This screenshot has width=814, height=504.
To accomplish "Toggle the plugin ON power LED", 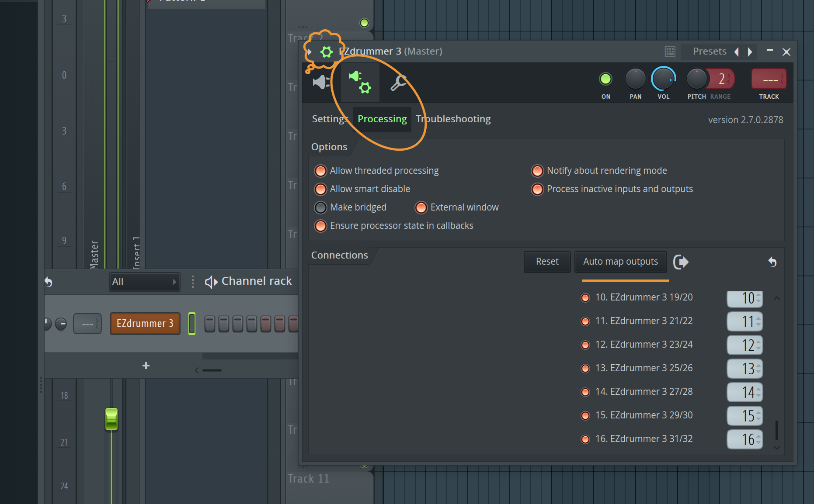I will (605, 79).
